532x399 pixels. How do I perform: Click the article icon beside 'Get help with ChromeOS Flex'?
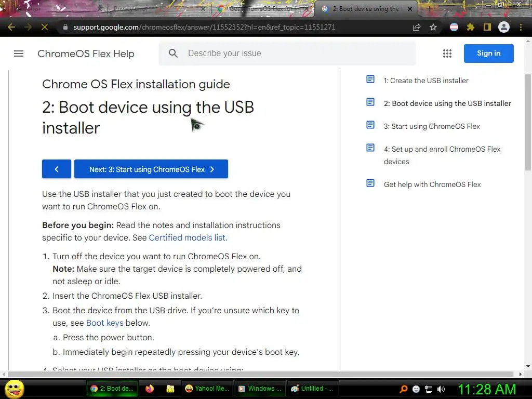[x=370, y=183]
